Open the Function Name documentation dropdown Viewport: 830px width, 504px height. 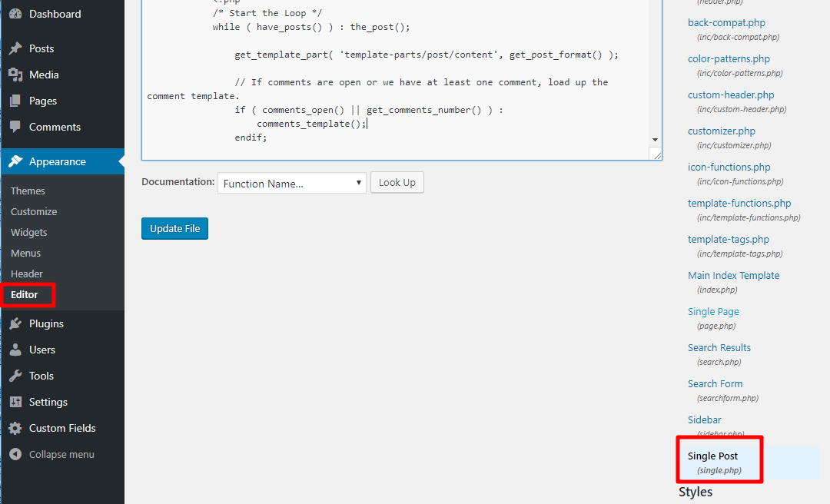pos(292,183)
